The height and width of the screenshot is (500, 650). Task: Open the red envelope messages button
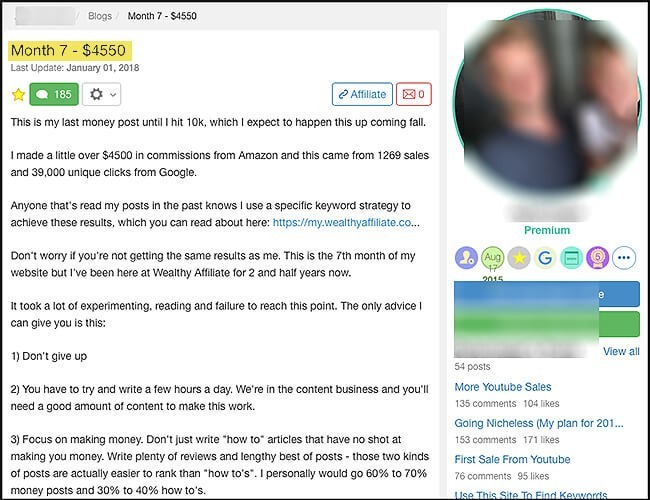(414, 95)
